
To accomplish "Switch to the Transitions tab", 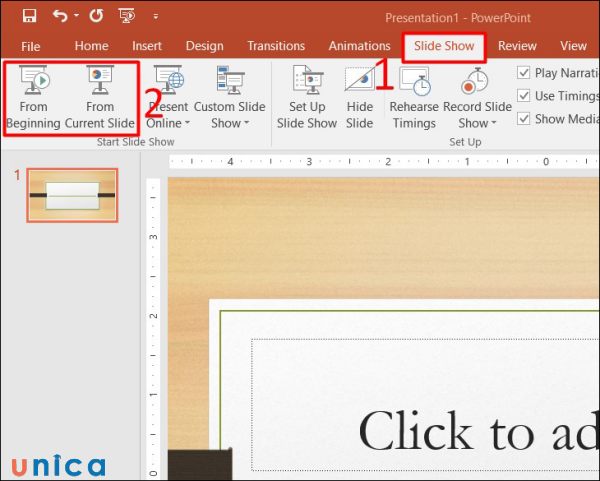I will click(276, 46).
